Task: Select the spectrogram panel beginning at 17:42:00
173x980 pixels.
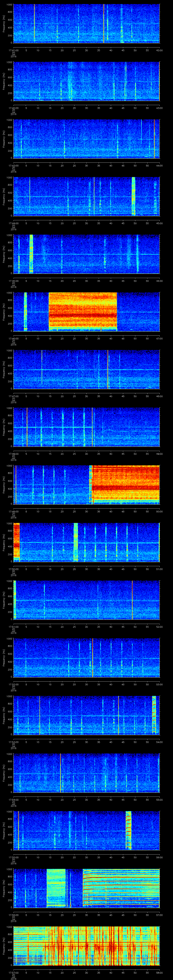Action: tap(86, 81)
